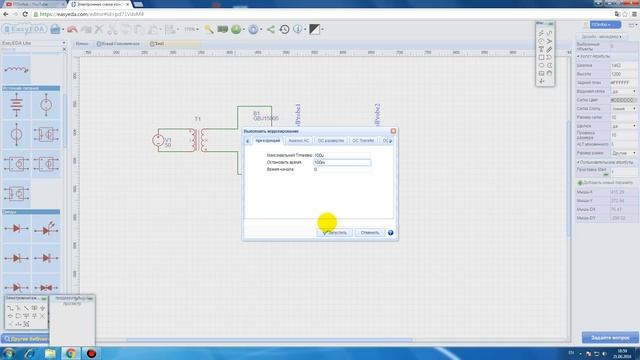Select the inductor symbol in the library panel

pos(16,70)
